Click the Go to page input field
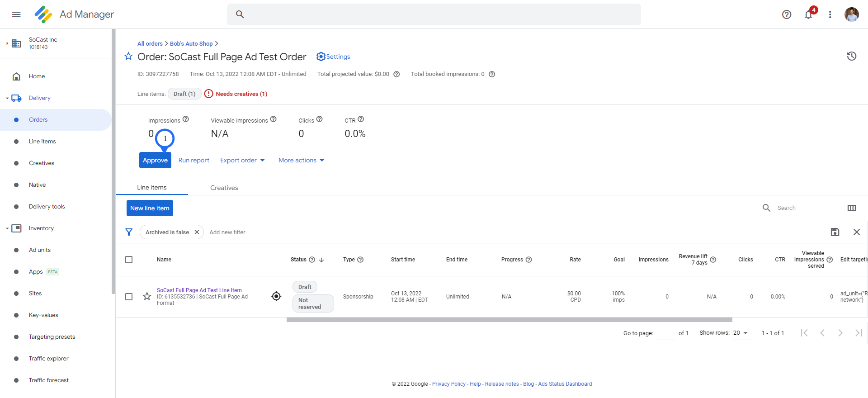 (665, 333)
